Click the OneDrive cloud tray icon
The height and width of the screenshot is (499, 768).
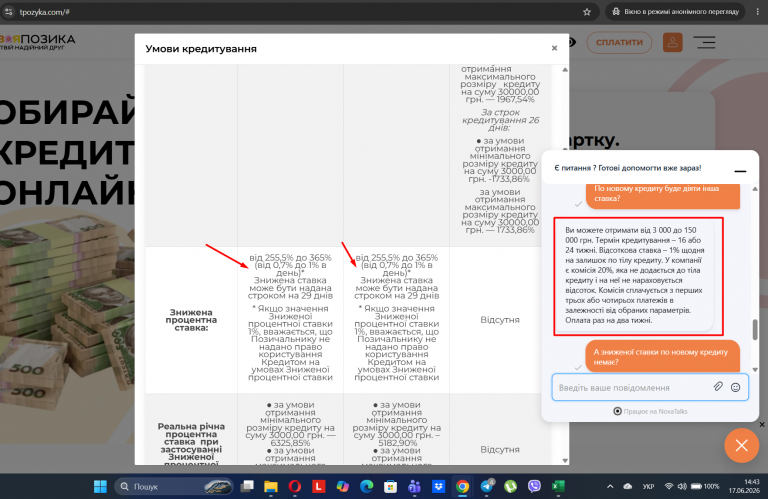627,486
